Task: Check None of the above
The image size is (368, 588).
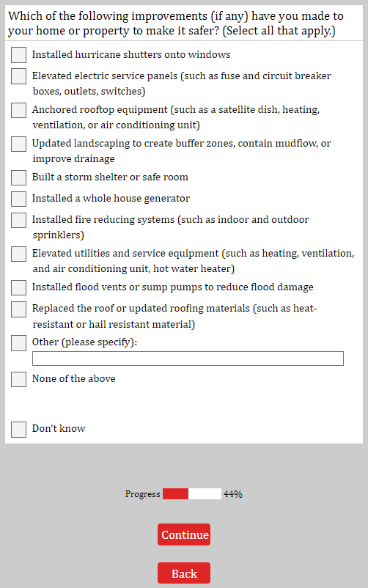Action: (18, 379)
